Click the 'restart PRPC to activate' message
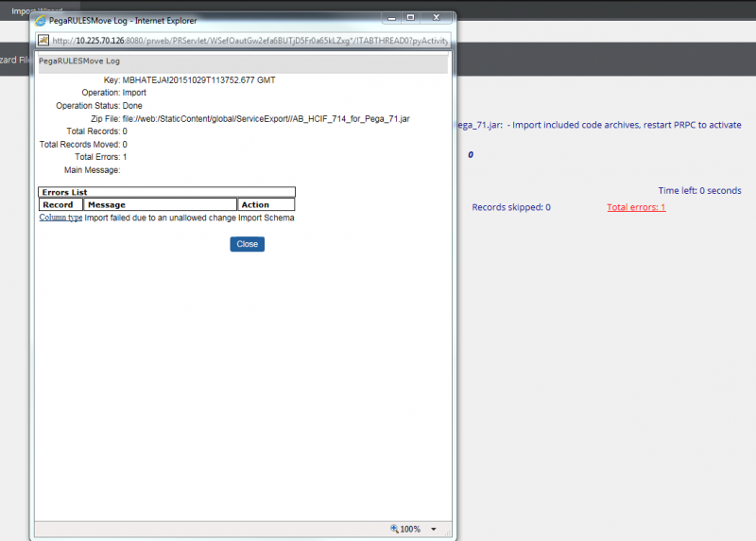 pyautogui.click(x=693, y=125)
